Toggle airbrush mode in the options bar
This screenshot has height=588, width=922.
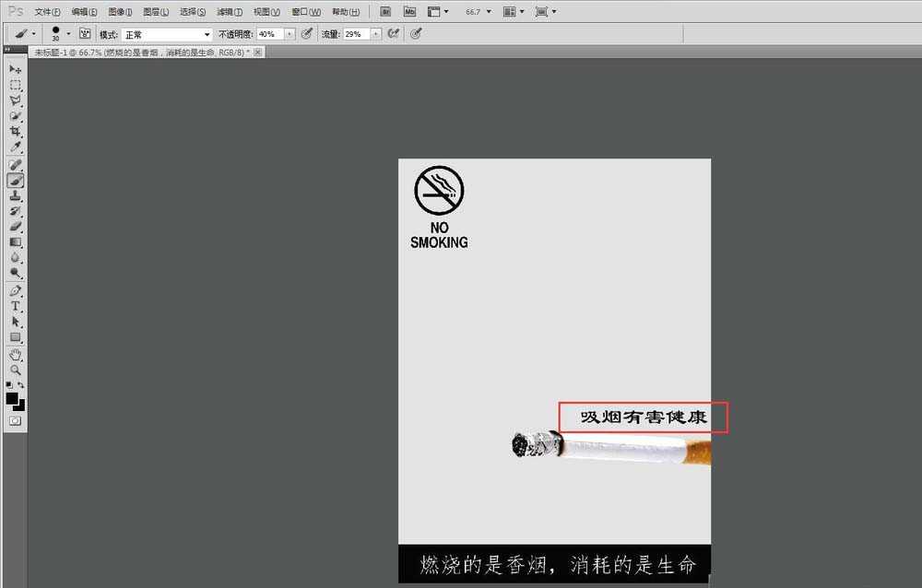(x=394, y=33)
